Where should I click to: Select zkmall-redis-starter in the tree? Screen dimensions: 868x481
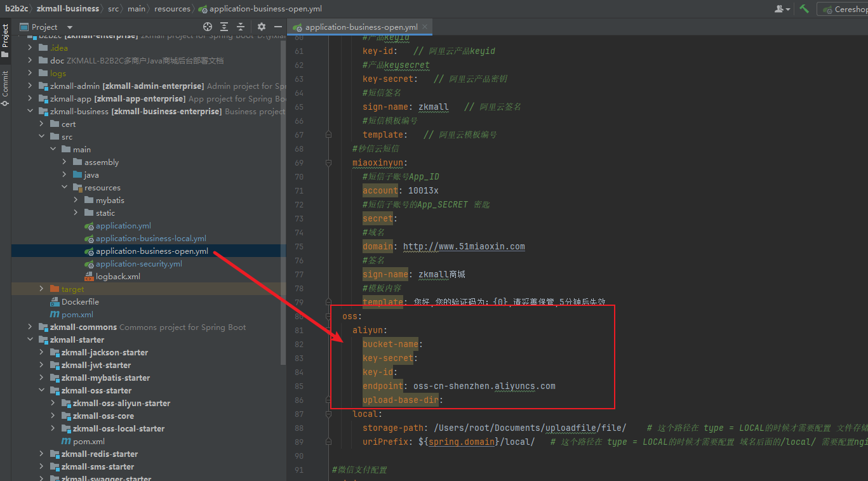click(x=100, y=454)
